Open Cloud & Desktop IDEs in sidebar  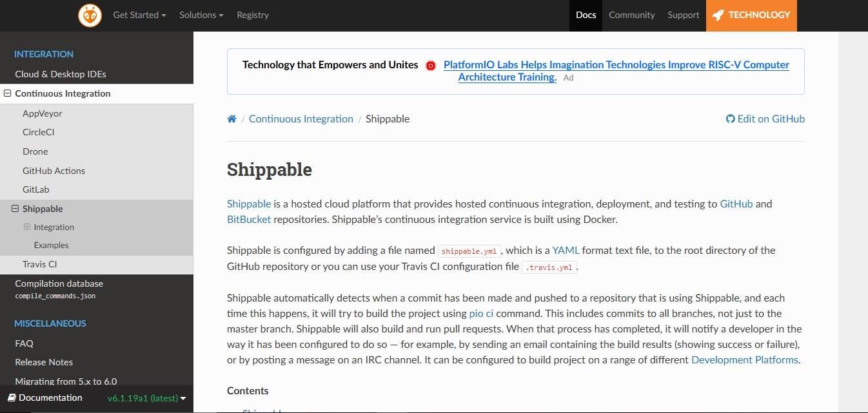click(61, 74)
